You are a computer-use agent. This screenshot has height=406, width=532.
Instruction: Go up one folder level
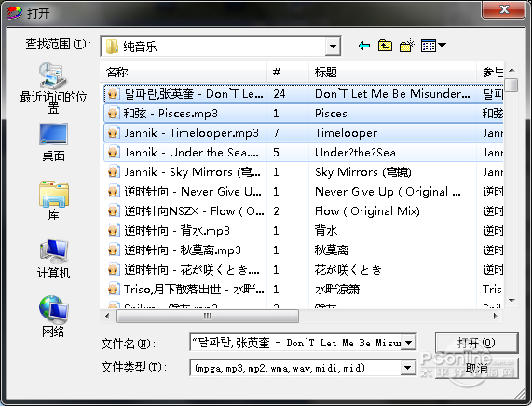coord(385,46)
